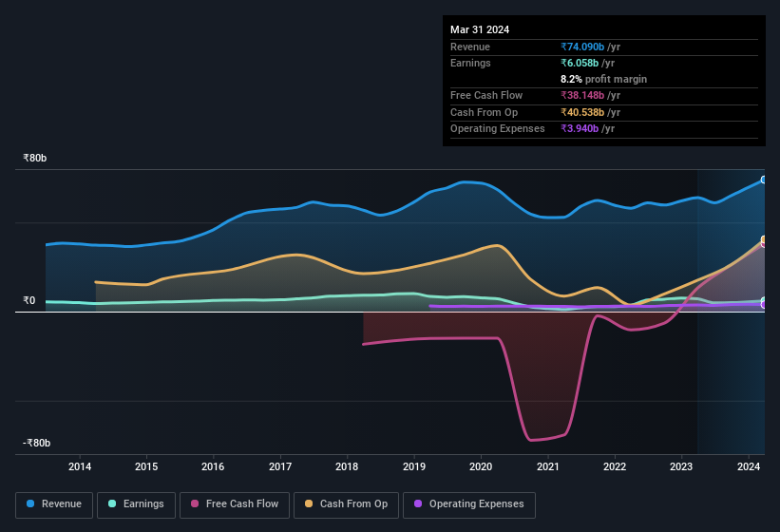Click the Operating Expenses endpoint marker
Screen dimensions: 780x532
tap(764, 304)
